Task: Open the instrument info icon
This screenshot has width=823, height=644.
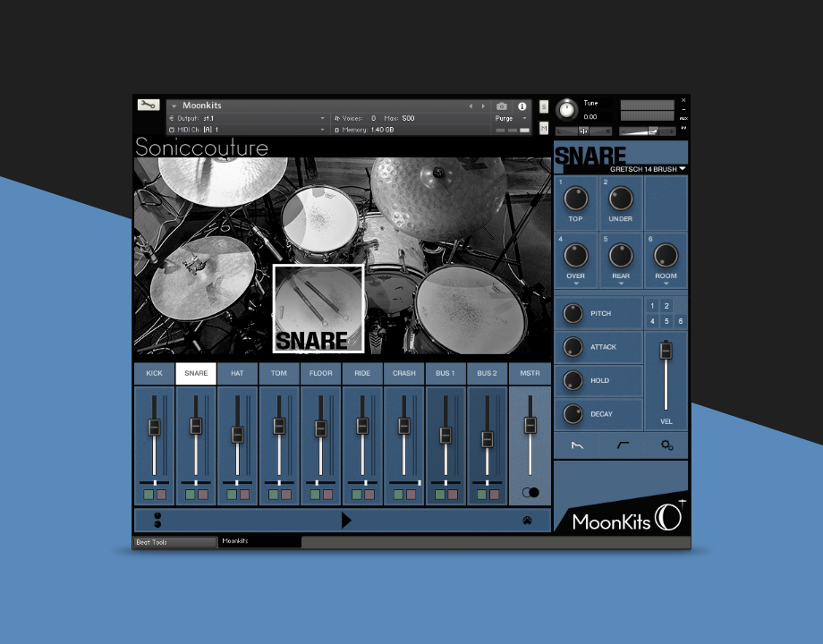Action: (x=522, y=106)
